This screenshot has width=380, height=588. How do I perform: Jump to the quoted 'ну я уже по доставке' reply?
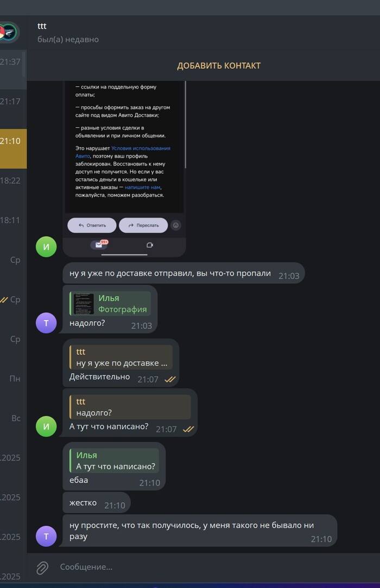click(x=121, y=357)
